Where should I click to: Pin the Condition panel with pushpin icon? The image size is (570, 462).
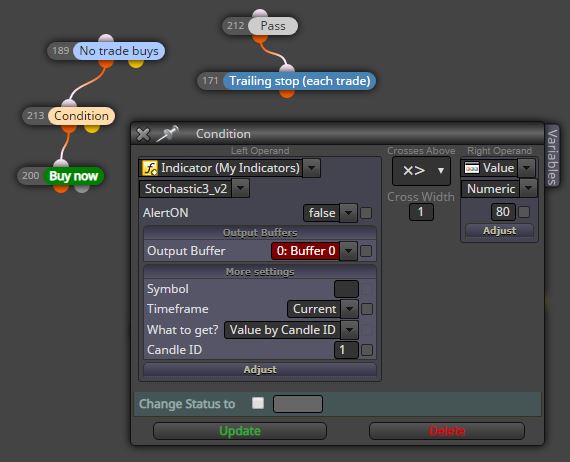167,133
